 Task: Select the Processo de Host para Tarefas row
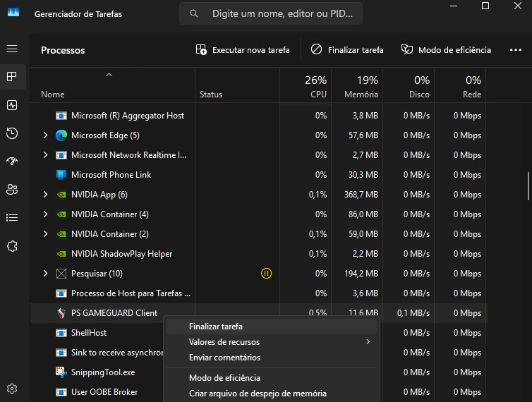click(x=258, y=293)
